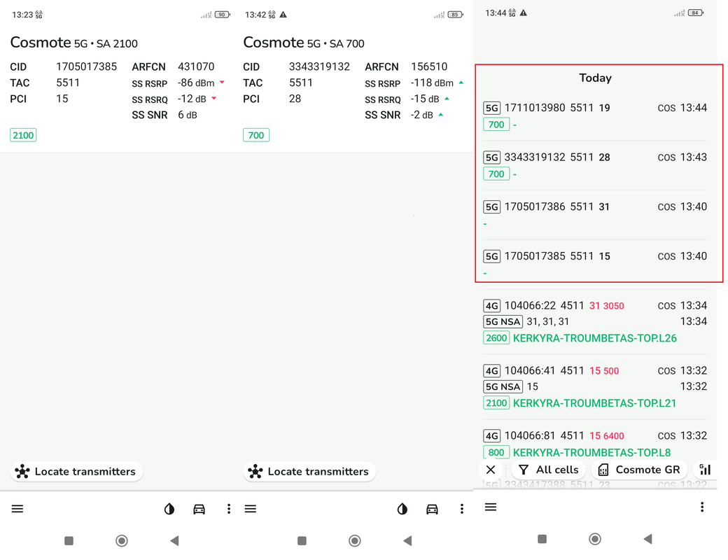Open hamburger menu in right log screen
This screenshot has width=728, height=560.
491,507
